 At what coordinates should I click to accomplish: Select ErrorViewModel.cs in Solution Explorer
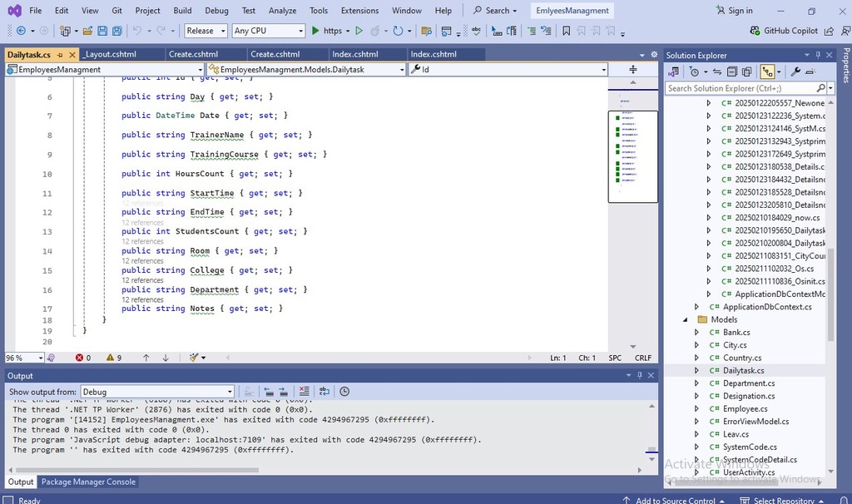755,422
